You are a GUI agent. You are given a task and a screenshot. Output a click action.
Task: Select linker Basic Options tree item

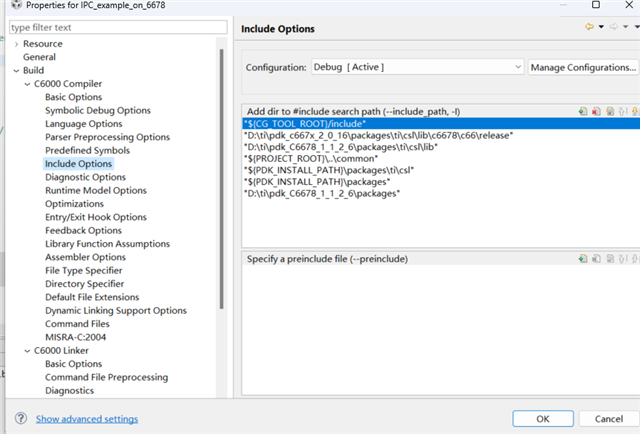(x=73, y=363)
